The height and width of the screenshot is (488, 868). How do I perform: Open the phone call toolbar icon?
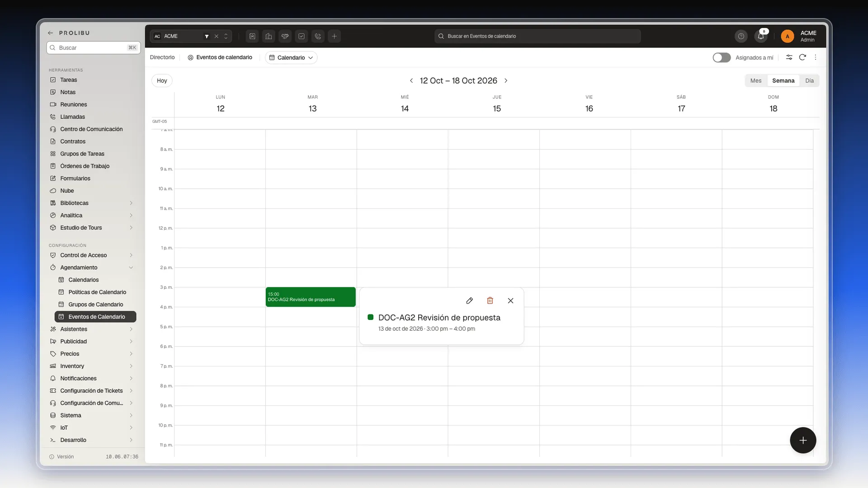[x=318, y=36]
